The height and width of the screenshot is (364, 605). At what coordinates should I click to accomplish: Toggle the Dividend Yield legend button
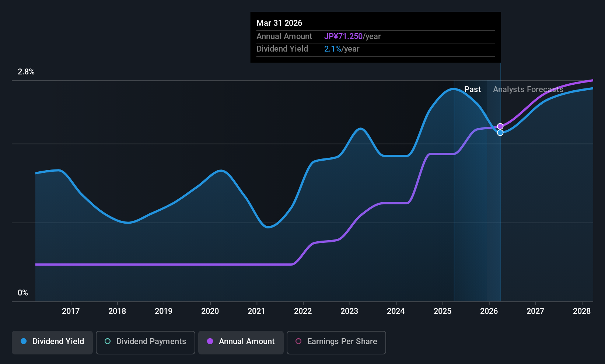point(52,342)
